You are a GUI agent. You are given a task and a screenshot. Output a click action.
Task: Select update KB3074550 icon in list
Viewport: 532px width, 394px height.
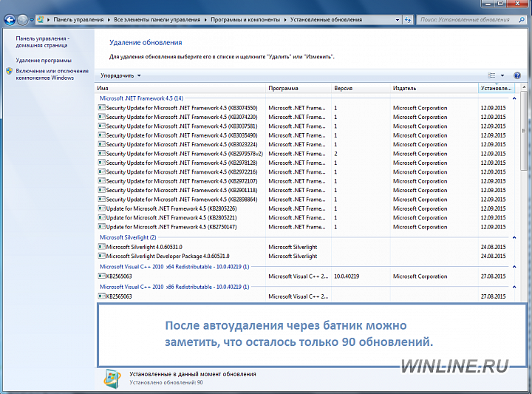pos(101,108)
